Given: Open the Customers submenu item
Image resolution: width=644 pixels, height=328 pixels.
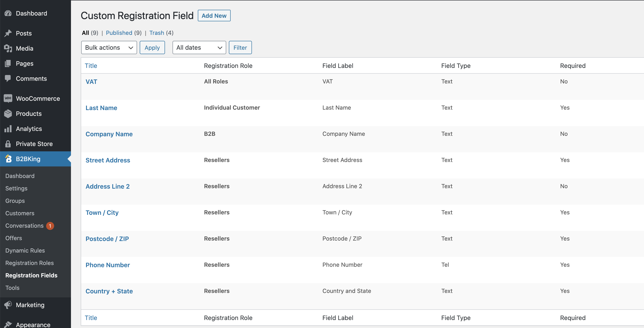Looking at the screenshot, I should pyautogui.click(x=20, y=213).
